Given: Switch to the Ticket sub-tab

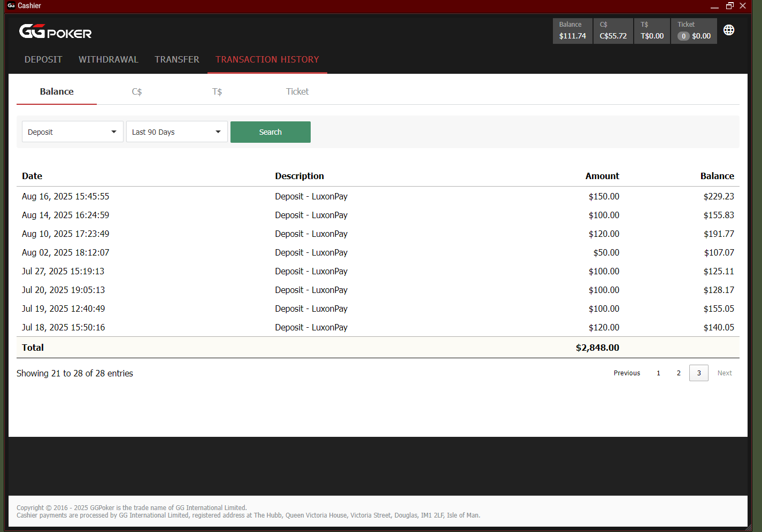Looking at the screenshot, I should [x=297, y=91].
